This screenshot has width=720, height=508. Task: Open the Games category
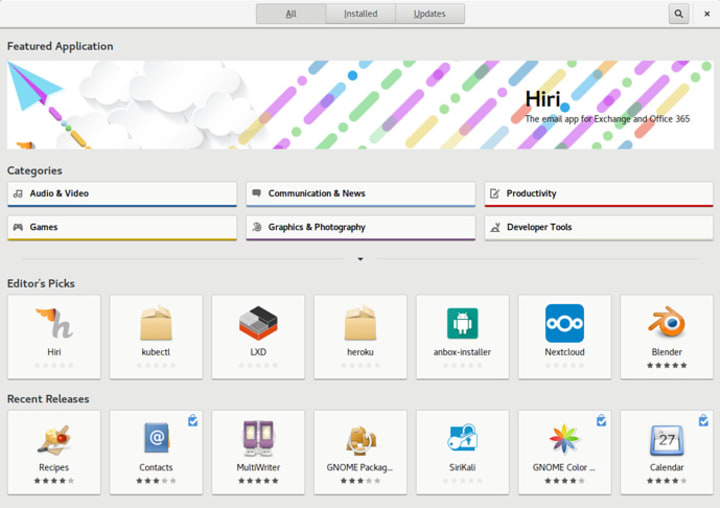[122, 228]
